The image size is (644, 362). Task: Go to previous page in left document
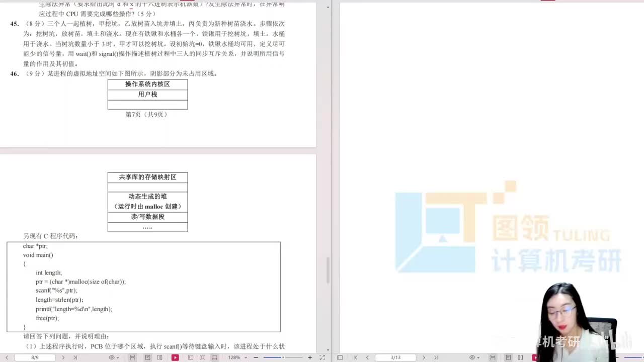(7, 357)
